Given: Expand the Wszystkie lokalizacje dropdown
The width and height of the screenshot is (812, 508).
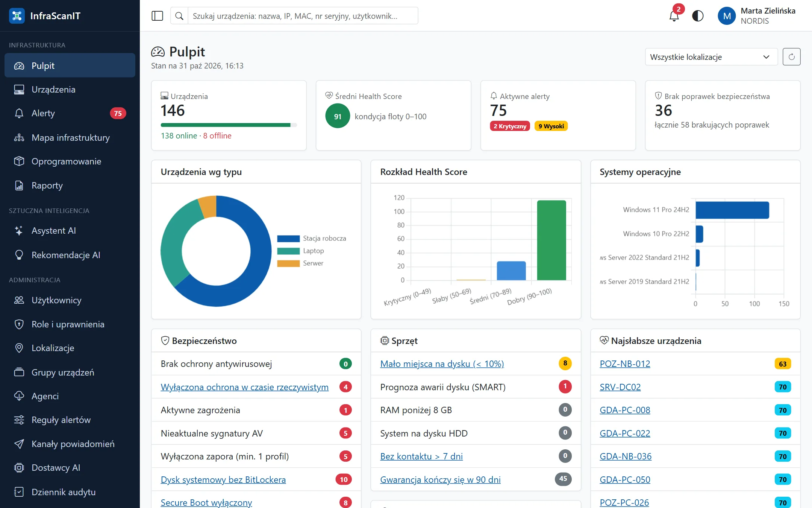Looking at the screenshot, I should (x=711, y=57).
